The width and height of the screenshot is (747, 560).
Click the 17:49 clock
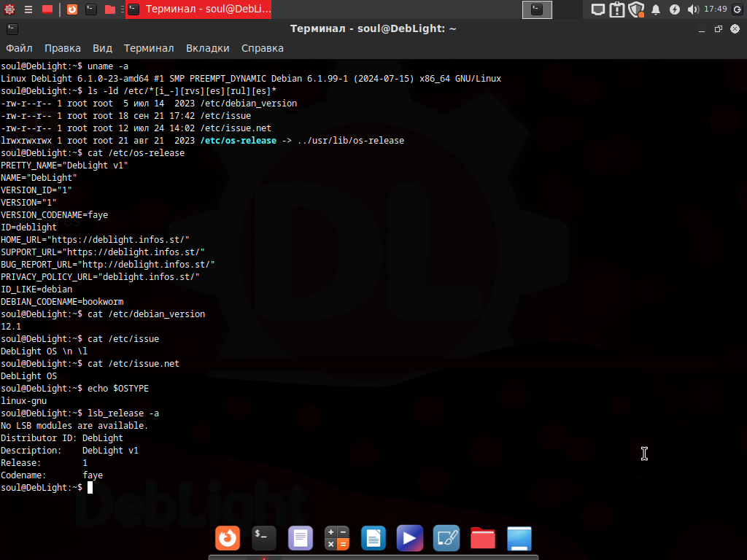click(x=716, y=9)
